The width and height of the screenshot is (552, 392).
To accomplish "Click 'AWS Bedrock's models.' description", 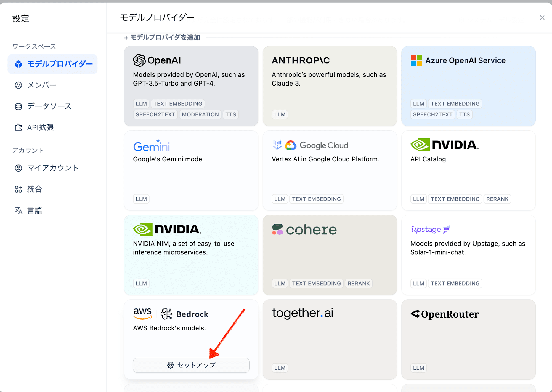I will click(x=169, y=328).
